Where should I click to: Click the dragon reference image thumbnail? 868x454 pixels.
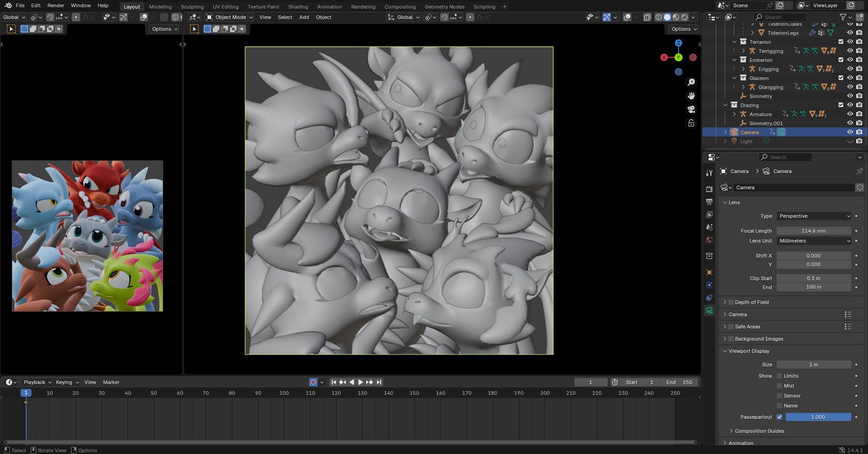[x=87, y=236]
